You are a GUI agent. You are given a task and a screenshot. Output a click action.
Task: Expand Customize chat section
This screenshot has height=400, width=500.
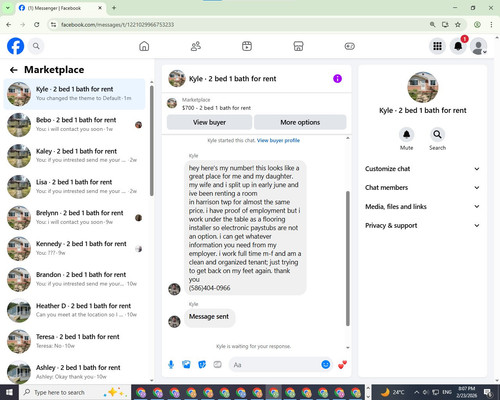point(422,169)
